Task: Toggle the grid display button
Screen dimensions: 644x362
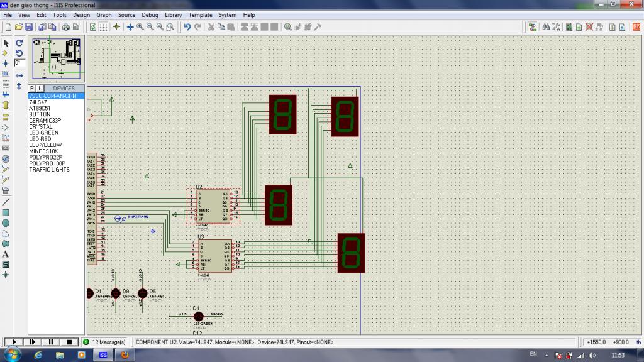Action: coord(104,27)
